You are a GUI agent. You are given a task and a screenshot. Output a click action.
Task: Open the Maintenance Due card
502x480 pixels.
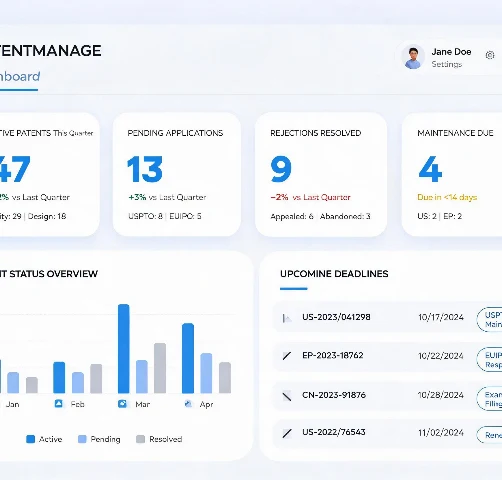[452, 174]
